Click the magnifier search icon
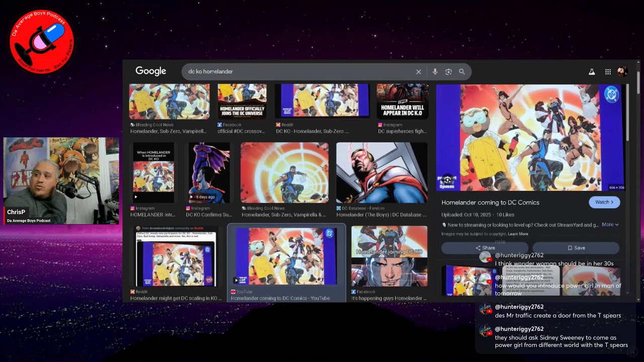The height and width of the screenshot is (362, 644). tap(462, 72)
